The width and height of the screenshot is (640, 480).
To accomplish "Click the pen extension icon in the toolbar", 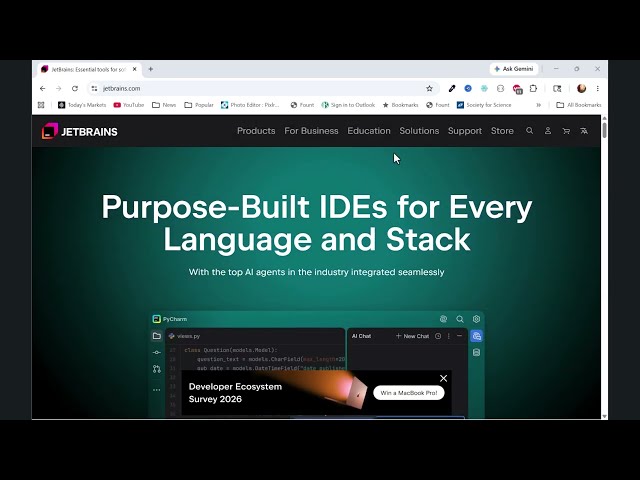I will 452,89.
